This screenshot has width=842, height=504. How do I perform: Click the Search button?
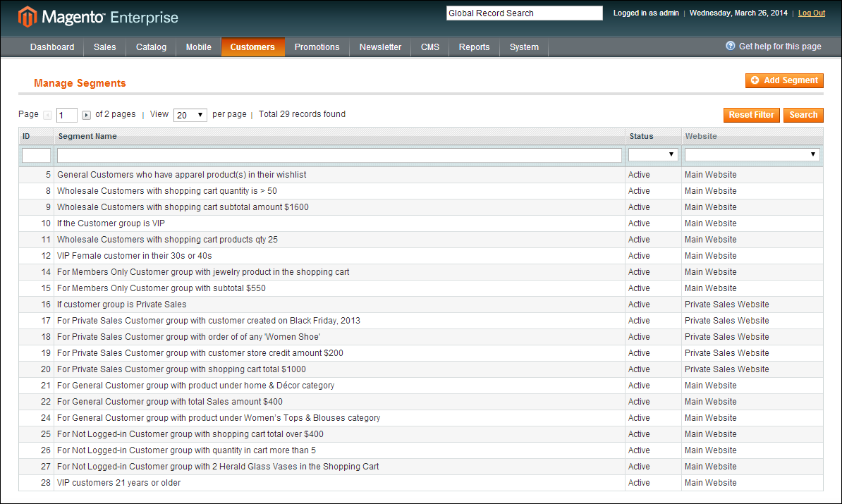click(x=803, y=115)
